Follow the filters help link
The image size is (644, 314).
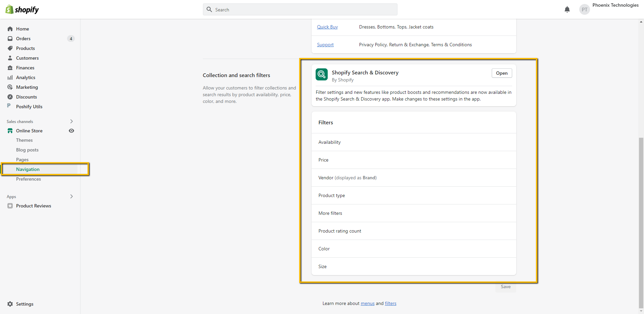click(390, 303)
